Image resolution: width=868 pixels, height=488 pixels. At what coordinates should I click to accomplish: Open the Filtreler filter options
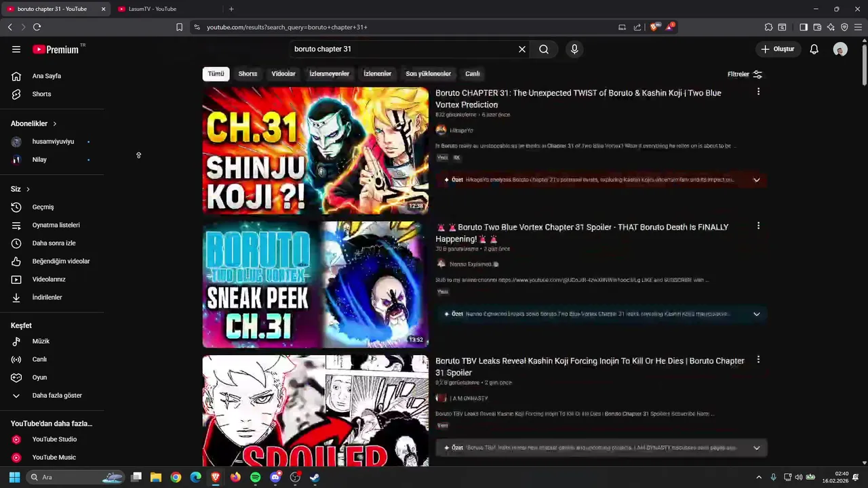coord(745,74)
